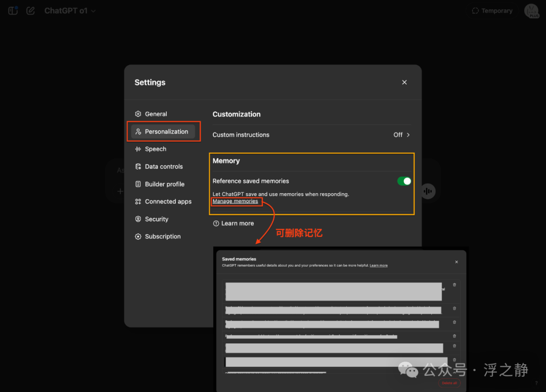Viewport: 546px width, 392px height.
Task: Toggle Reference saved memories switch
Action: (x=404, y=181)
